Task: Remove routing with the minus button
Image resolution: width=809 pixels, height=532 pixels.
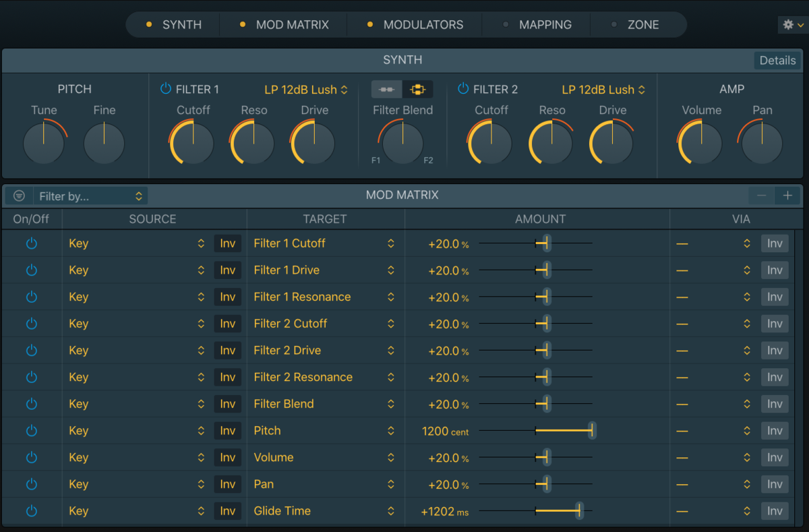Action: (761, 196)
